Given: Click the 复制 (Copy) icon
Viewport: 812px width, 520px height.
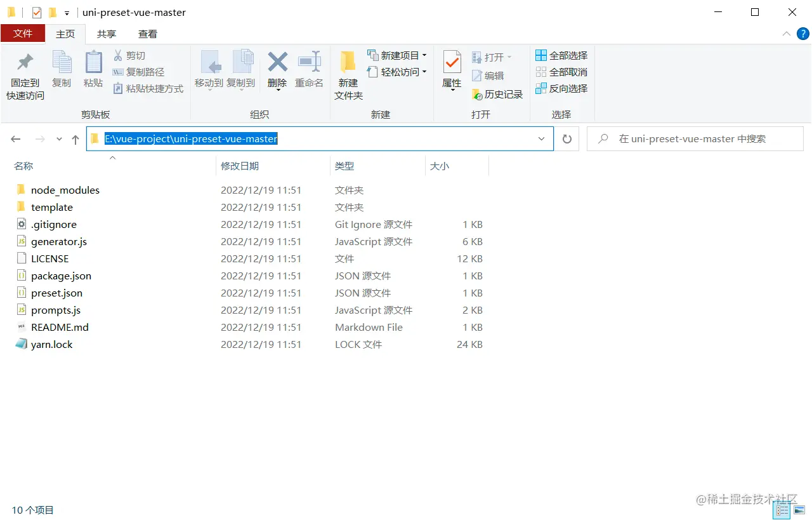Looking at the screenshot, I should click(x=62, y=71).
